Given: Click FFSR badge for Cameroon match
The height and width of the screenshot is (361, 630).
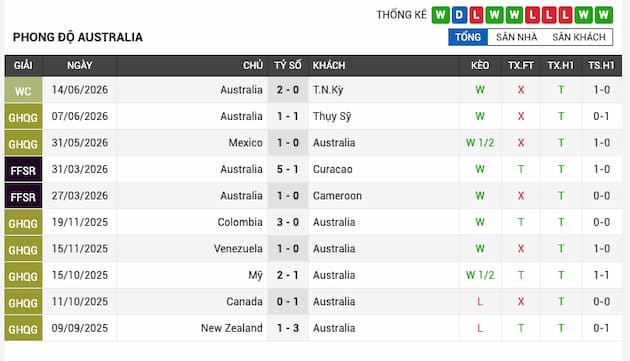Looking at the screenshot, I should (x=23, y=196).
